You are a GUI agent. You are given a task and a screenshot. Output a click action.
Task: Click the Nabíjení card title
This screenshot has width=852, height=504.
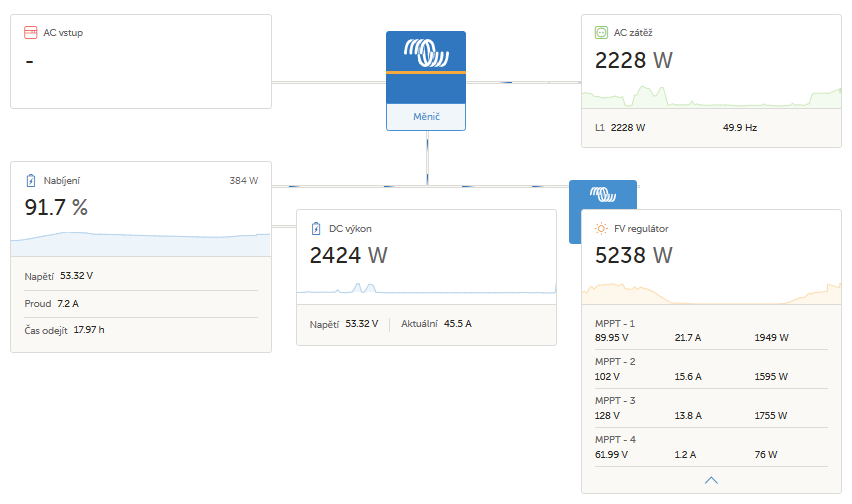(x=61, y=181)
